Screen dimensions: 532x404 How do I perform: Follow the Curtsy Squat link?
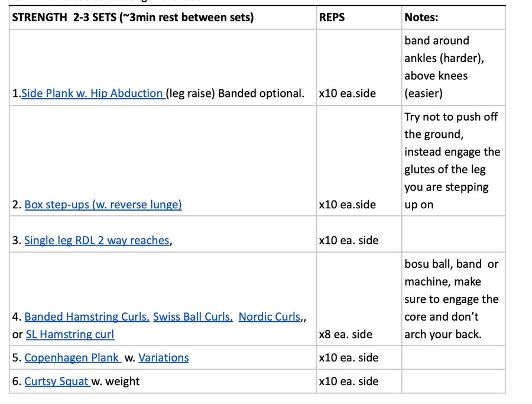[x=56, y=382]
